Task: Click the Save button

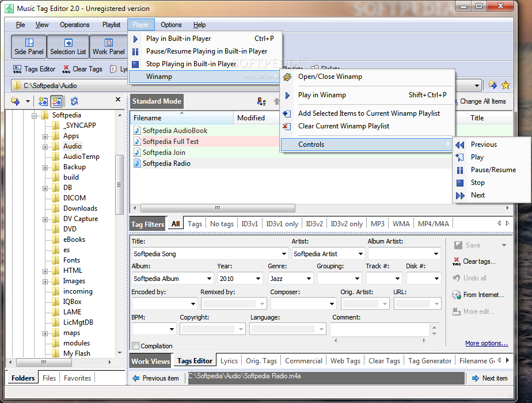Action: click(468, 245)
